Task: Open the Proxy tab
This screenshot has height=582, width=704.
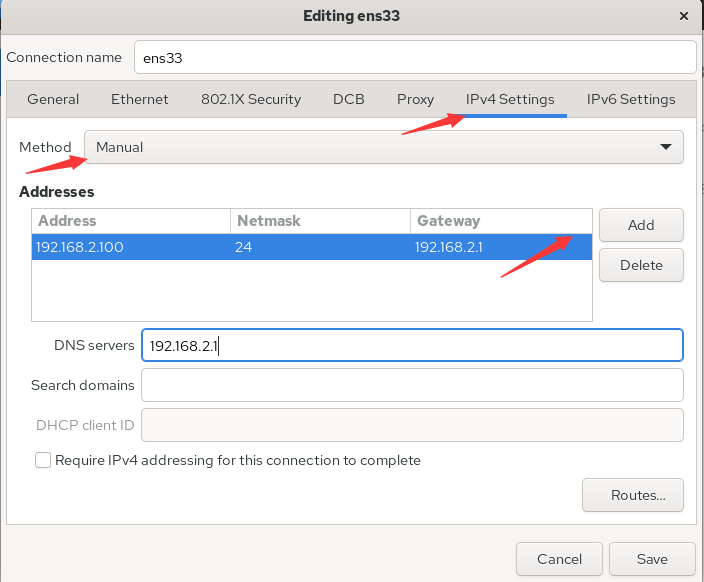Action: pyautogui.click(x=415, y=99)
